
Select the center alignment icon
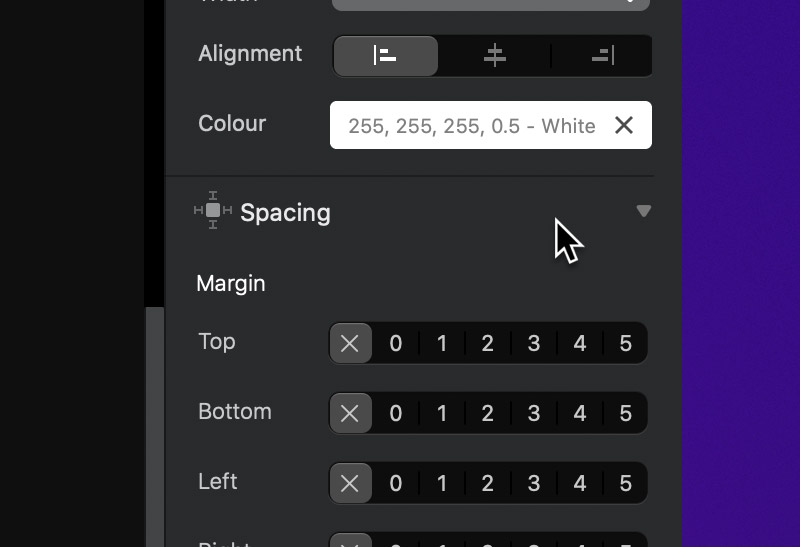coord(494,56)
